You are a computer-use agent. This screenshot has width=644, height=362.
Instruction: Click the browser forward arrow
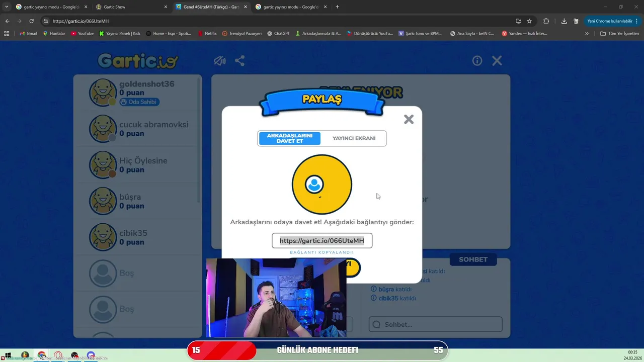[x=19, y=21]
